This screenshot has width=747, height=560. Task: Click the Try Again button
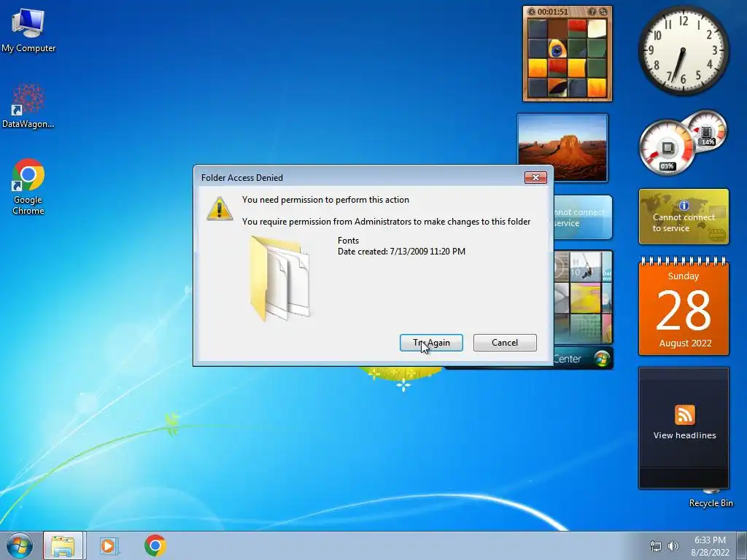tap(431, 343)
